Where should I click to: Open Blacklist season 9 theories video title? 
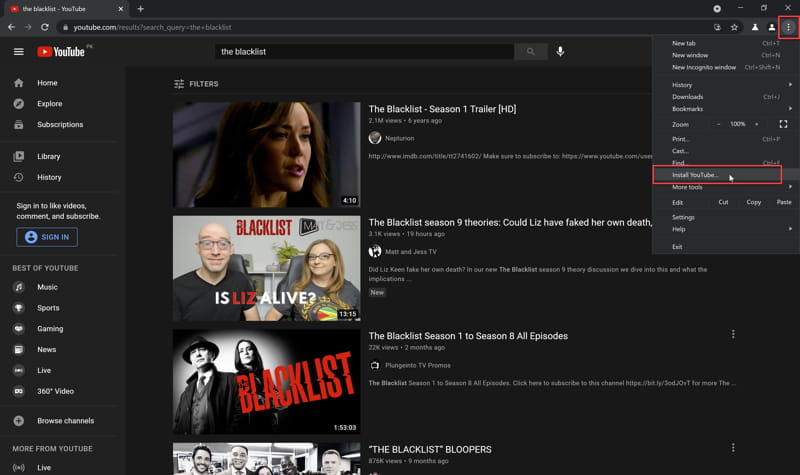tap(510, 222)
